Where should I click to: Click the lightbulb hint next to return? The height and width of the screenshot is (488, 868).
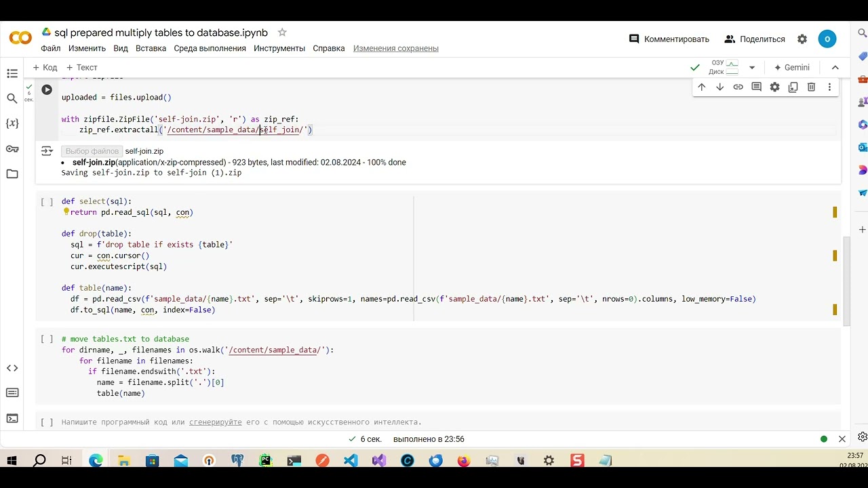(x=66, y=212)
